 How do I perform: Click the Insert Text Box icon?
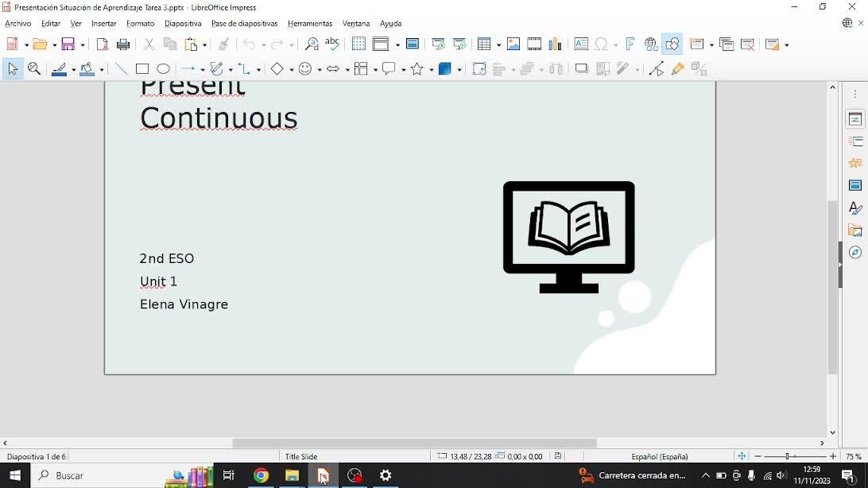tap(581, 45)
